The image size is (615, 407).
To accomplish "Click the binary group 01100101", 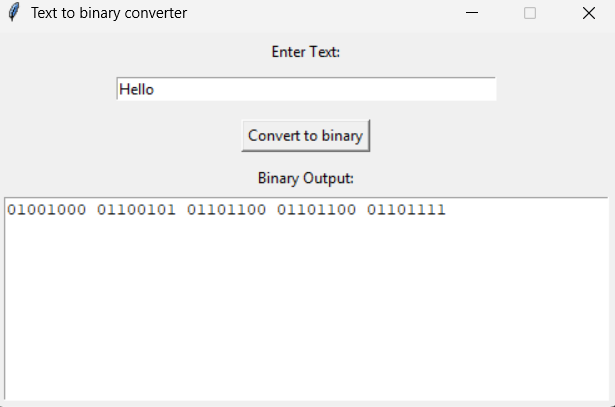I will click(x=137, y=210).
